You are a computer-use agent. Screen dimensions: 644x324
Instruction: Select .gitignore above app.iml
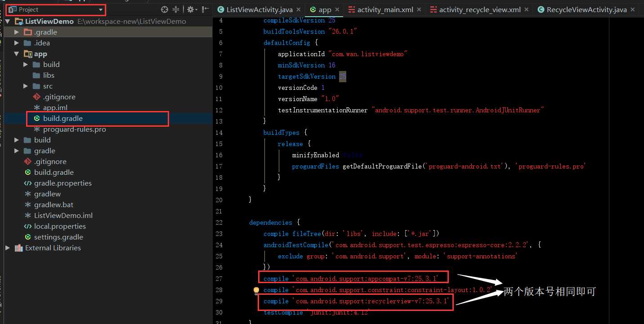coord(59,97)
